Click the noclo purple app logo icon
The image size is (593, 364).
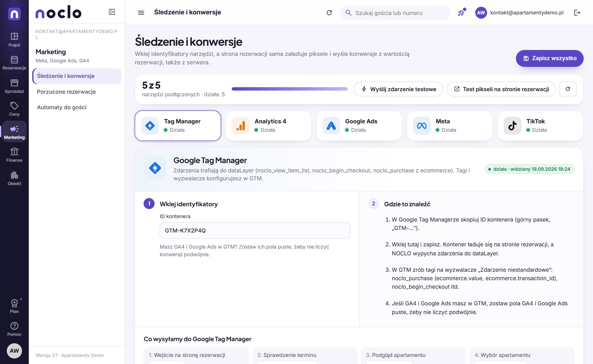14,14
